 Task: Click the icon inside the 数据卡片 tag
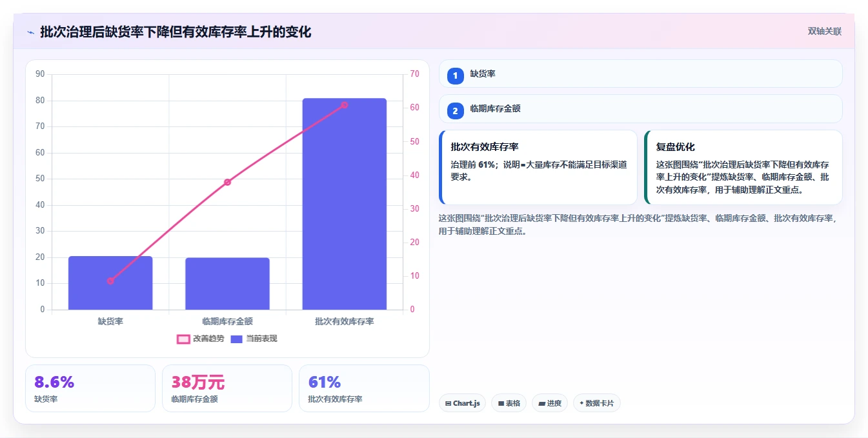coord(581,403)
